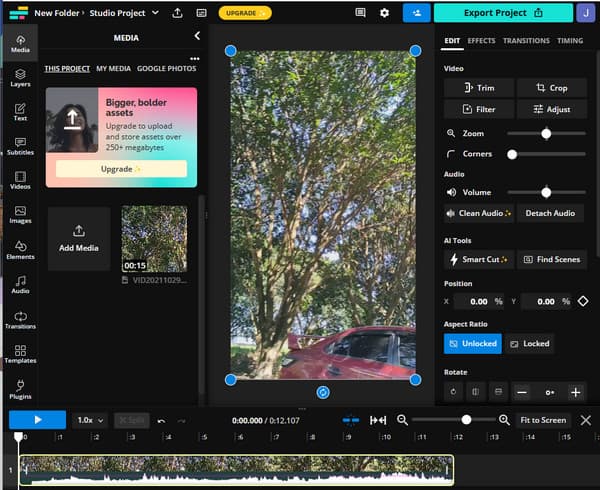Viewport: 600px width, 490px height.
Task: Play the video with blue play button
Action: 38,420
